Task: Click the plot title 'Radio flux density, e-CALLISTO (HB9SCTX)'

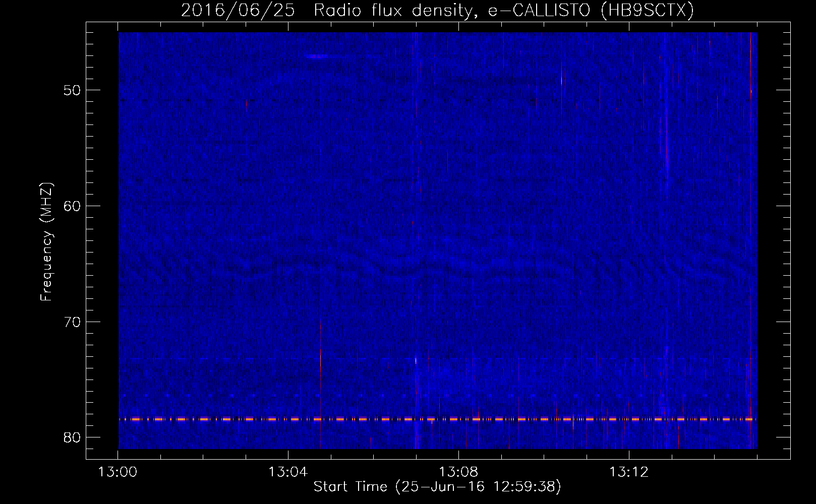Action: point(503,11)
